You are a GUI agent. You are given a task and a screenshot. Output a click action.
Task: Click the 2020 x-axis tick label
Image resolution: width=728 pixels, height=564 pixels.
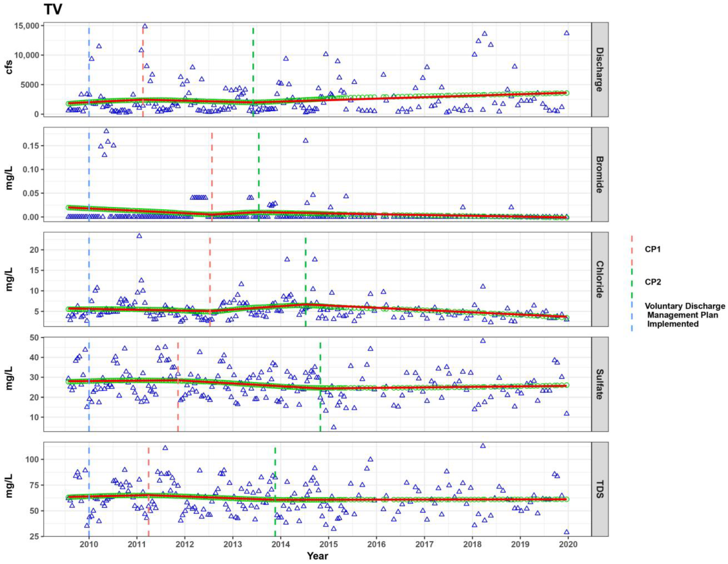[568, 544]
